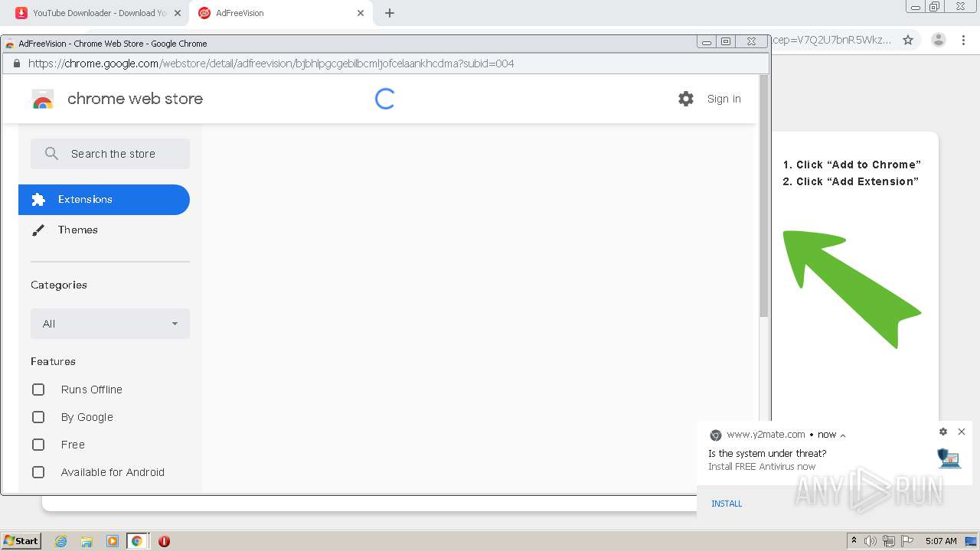
Task: Click INSTALL in notification
Action: 727,504
